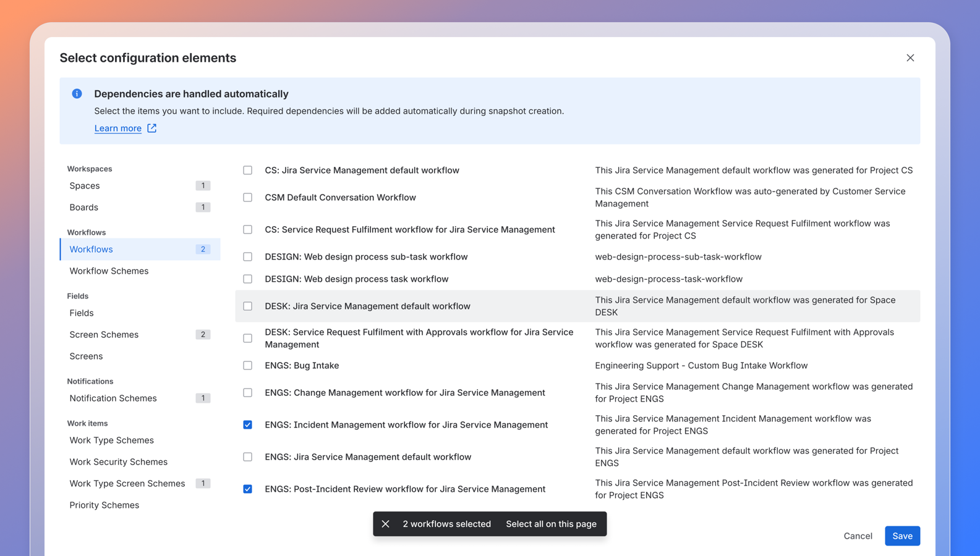Viewport: 980px width, 556px height.
Task: Go to Workflow Schemes
Action: [140, 271]
